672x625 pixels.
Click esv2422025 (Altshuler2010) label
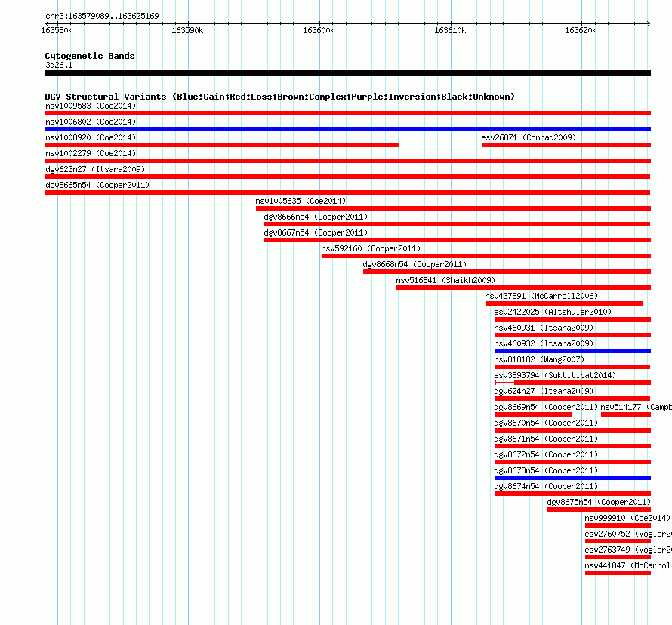click(553, 312)
